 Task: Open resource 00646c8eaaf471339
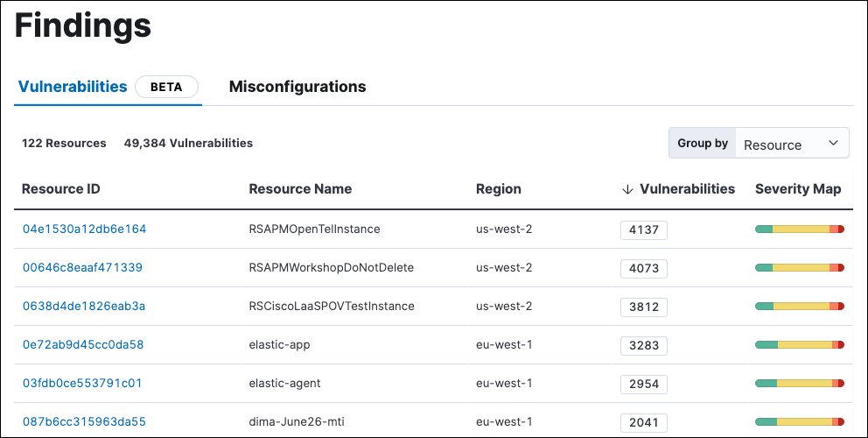pos(82,267)
